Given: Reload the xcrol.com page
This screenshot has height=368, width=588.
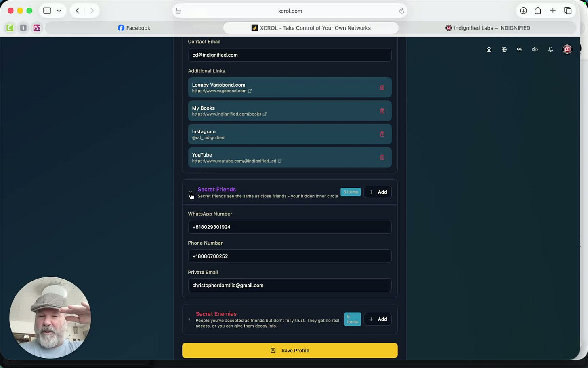Looking at the screenshot, I should 401,11.
